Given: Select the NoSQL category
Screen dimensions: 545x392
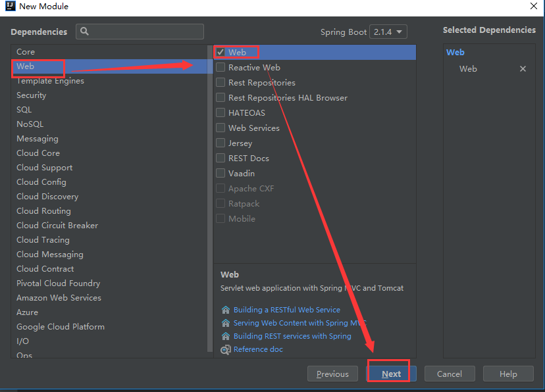Looking at the screenshot, I should pos(109,124).
